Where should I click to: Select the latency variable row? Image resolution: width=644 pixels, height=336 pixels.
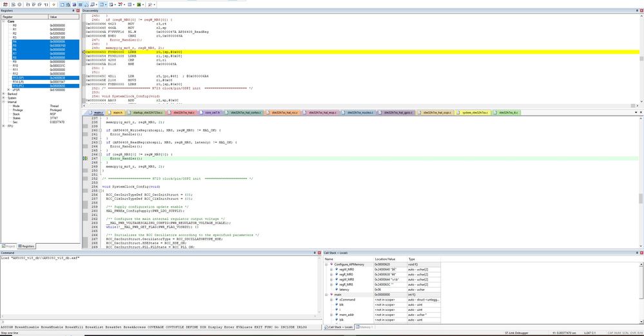pyautogui.click(x=382, y=290)
